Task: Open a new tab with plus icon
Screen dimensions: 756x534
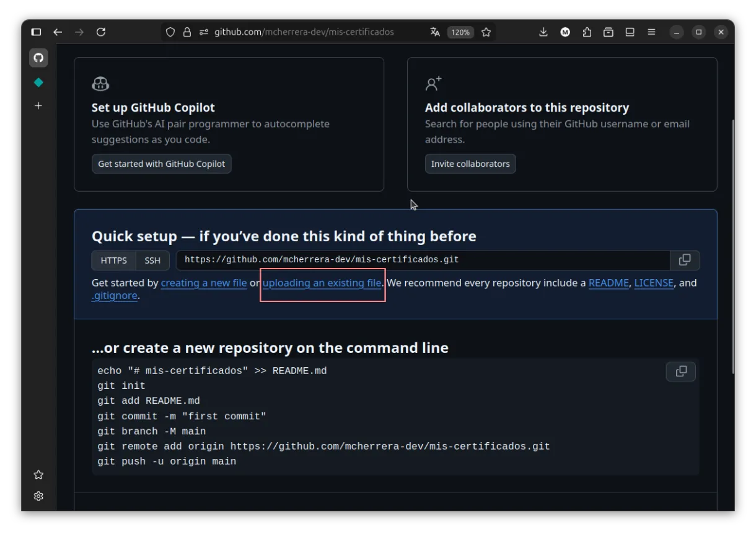Action: [38, 106]
